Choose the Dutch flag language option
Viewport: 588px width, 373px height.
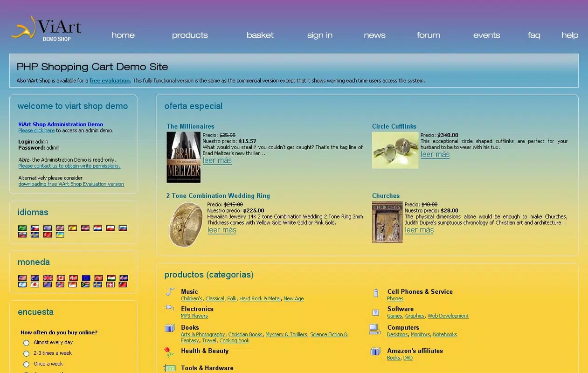[x=98, y=228]
